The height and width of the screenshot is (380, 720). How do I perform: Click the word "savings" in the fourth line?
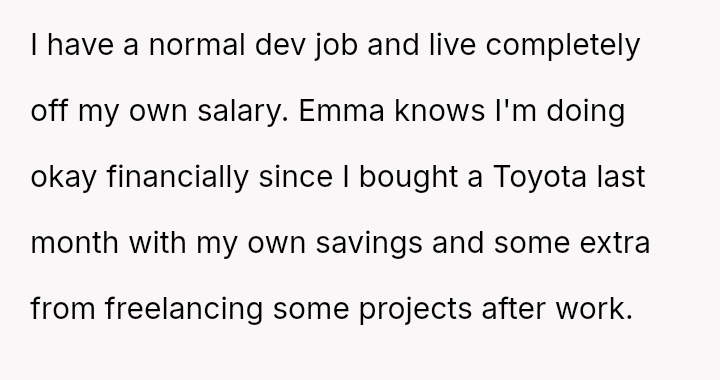click(369, 243)
